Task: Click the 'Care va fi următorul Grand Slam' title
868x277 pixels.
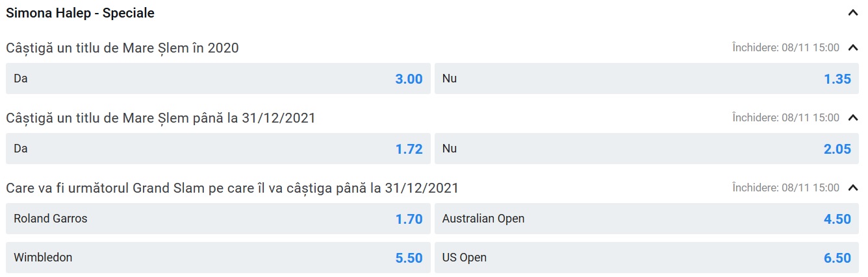Action: pyautogui.click(x=232, y=188)
